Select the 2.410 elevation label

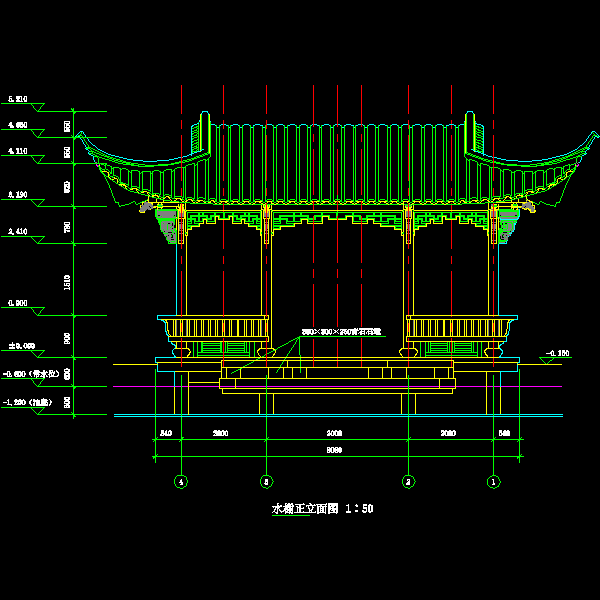click(x=18, y=231)
